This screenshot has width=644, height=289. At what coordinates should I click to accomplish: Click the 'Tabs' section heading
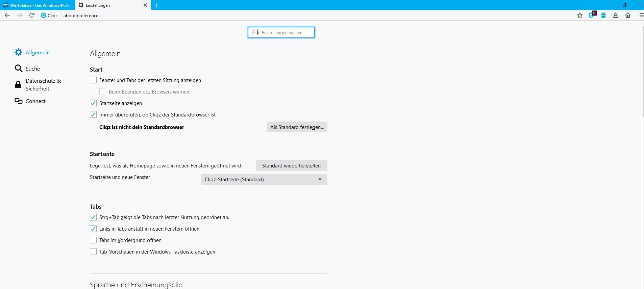click(x=96, y=207)
